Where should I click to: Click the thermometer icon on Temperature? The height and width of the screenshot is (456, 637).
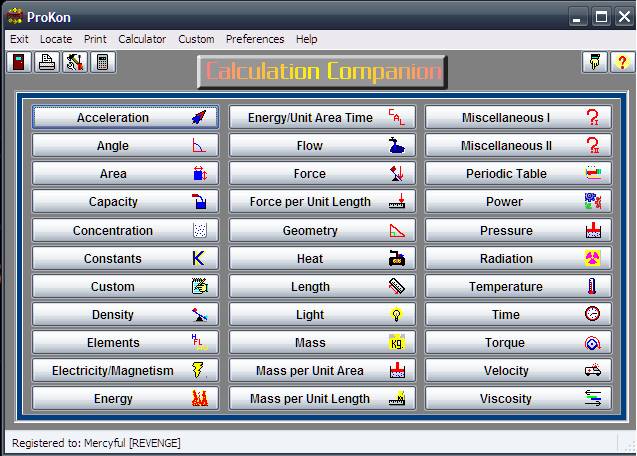click(x=592, y=286)
